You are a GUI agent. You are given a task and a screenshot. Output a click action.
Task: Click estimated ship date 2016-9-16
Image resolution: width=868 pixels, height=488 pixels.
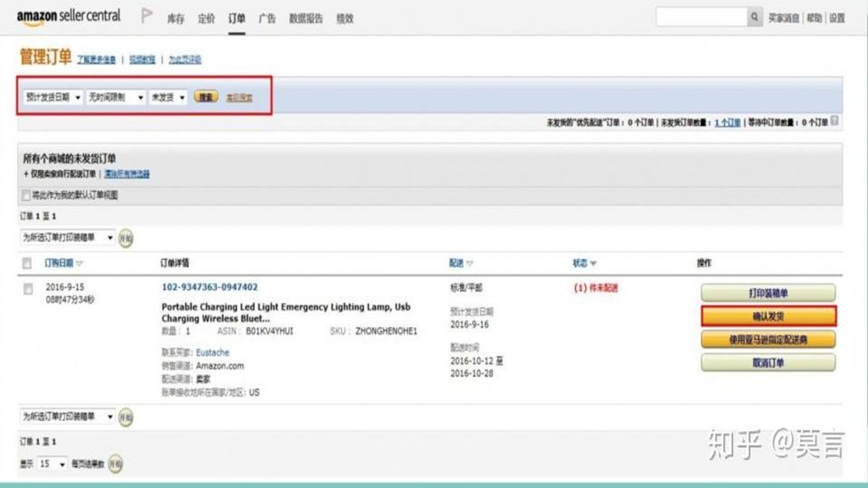pyautogui.click(x=469, y=325)
